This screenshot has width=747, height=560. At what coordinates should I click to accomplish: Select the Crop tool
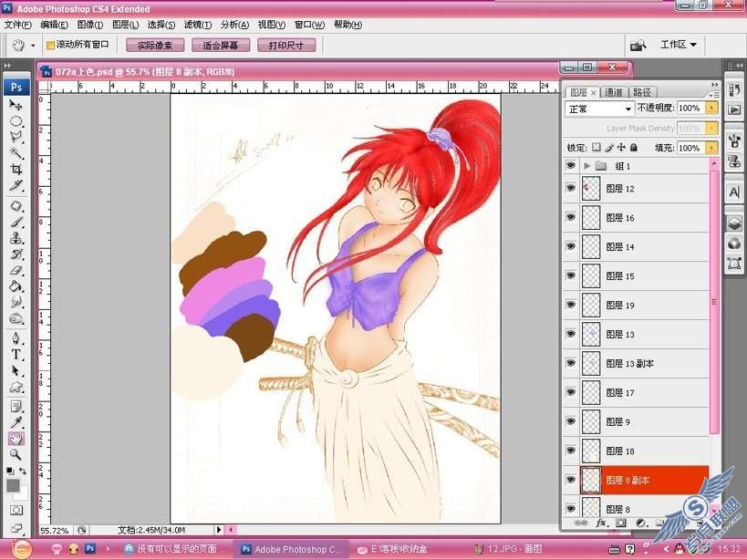tap(16, 169)
